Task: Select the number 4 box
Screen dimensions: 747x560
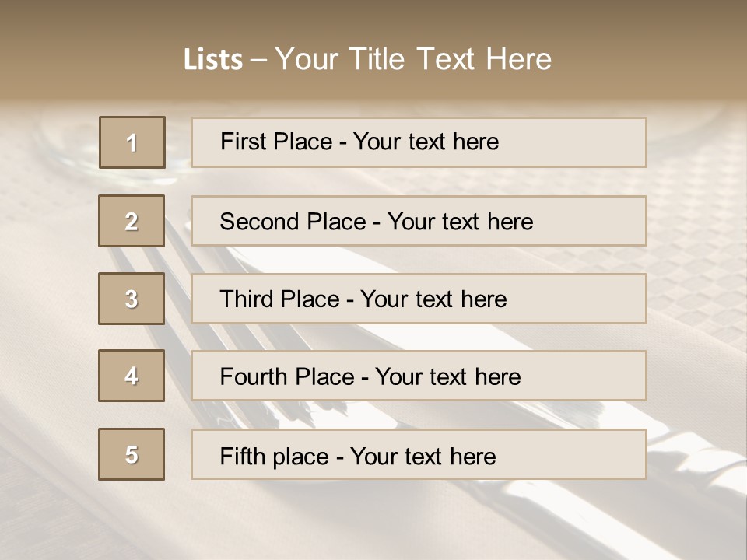Action: 132,376
